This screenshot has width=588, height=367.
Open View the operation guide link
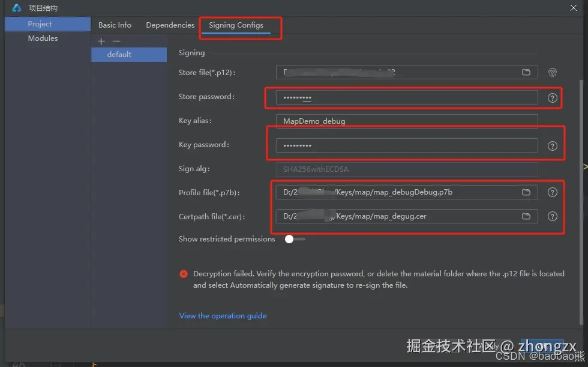[223, 315]
